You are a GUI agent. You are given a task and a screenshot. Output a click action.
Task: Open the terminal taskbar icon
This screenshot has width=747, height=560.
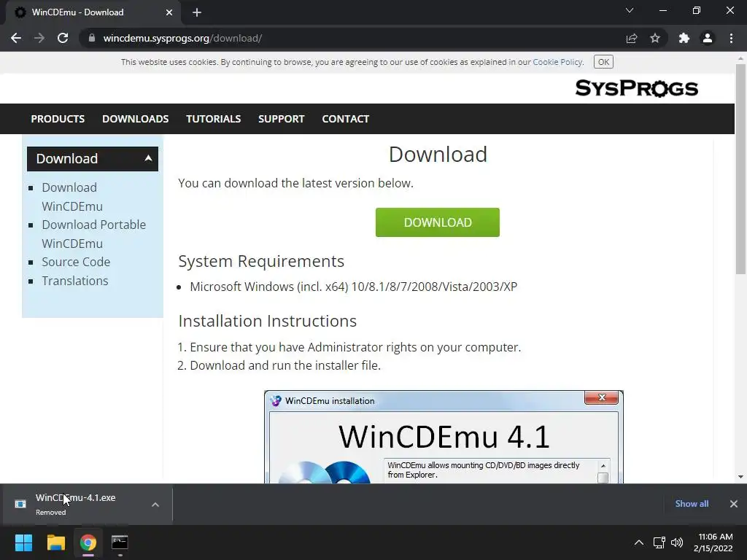120,542
